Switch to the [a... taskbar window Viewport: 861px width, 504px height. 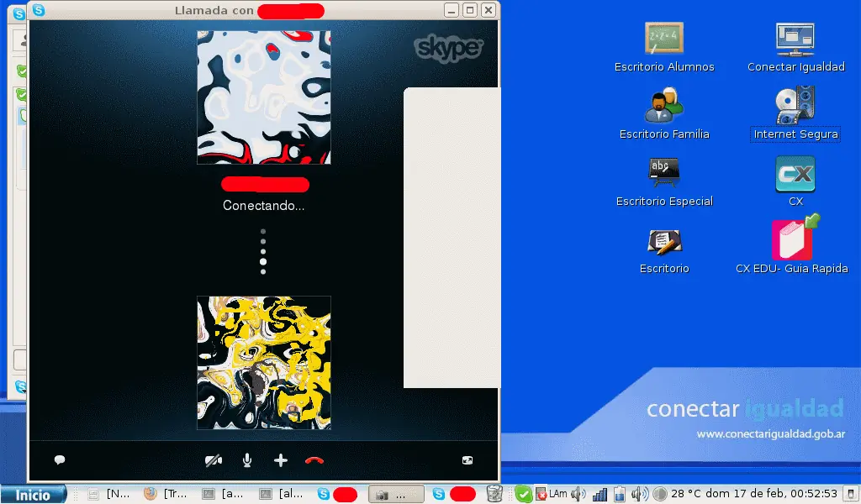point(222,494)
